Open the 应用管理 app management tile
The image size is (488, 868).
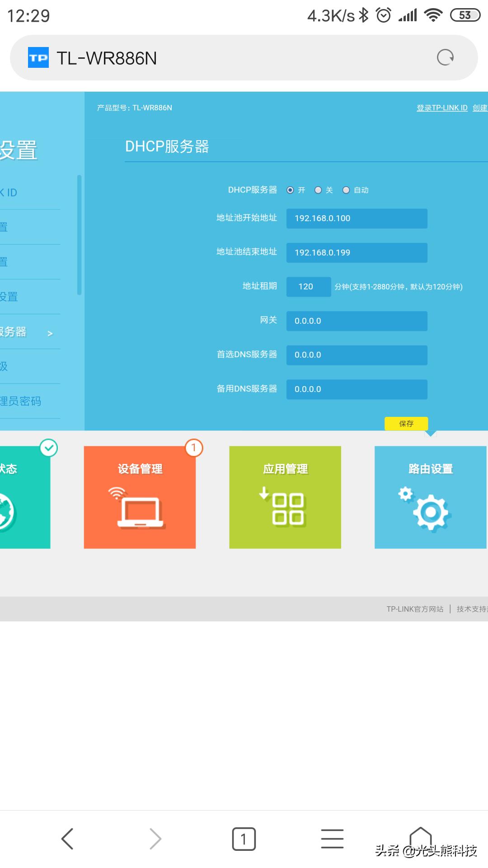[285, 497]
